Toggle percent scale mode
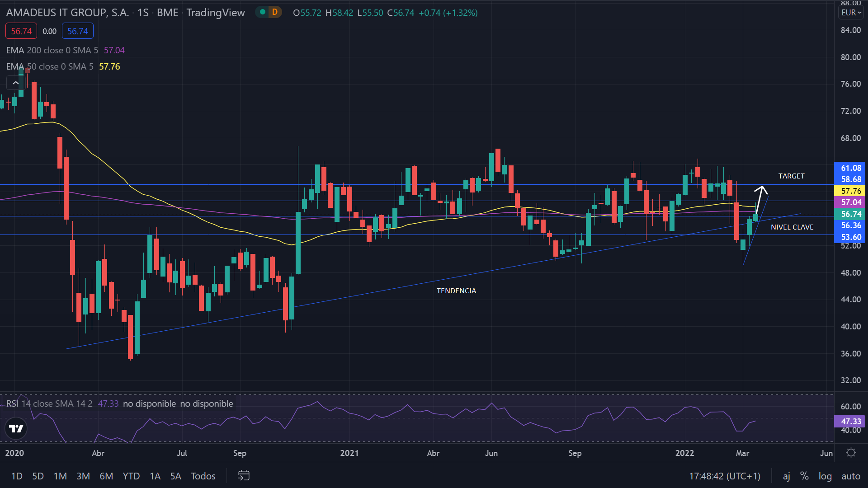 pyautogui.click(x=804, y=476)
